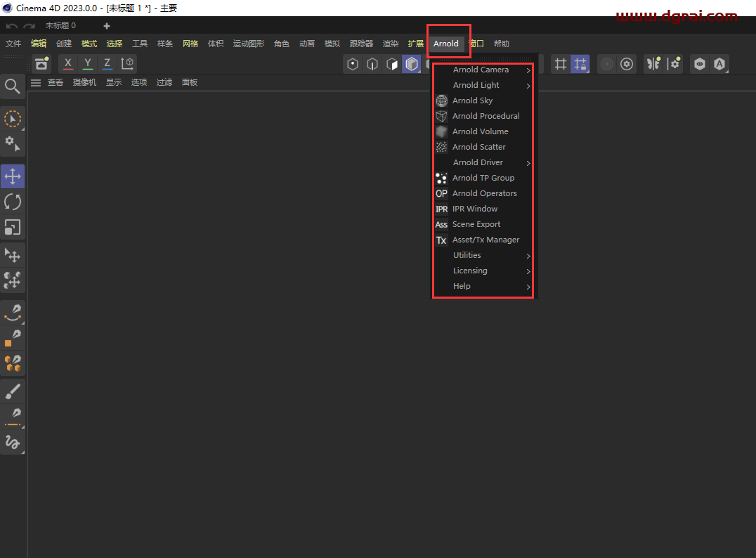Click the Arnold A hexagon icon

(x=719, y=64)
